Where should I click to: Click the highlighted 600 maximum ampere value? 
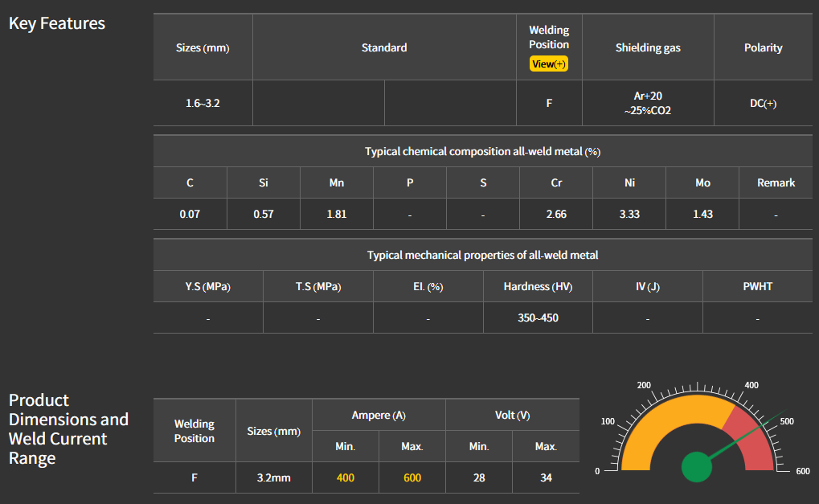412,477
